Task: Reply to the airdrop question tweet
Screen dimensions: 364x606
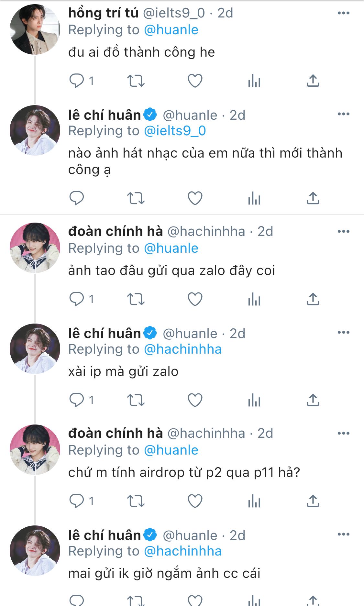Action: [77, 501]
